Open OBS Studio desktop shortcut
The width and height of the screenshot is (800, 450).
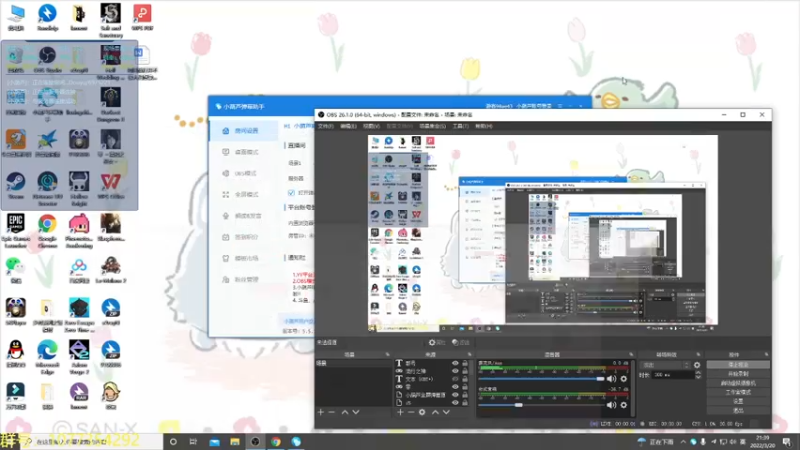coord(47,60)
